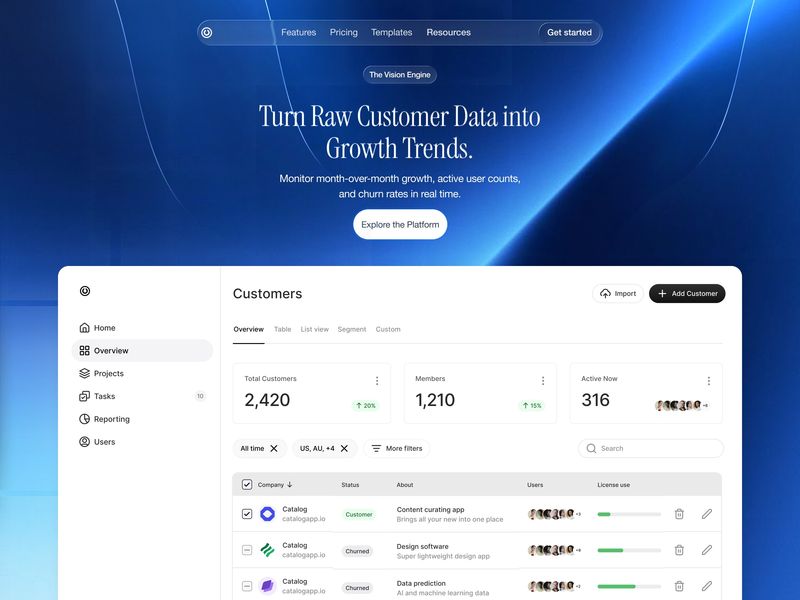This screenshot has width=800, height=600.
Task: Edit the Content curating app row
Action: coord(707,514)
